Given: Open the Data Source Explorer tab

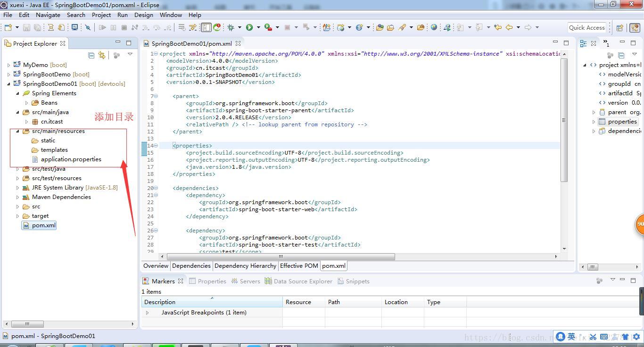Looking at the screenshot, I should click(298, 281).
